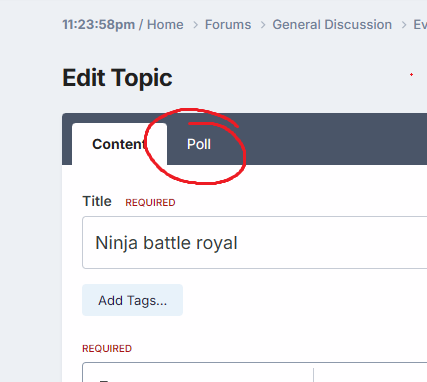Viewport: 427px width, 382px height.
Task: Click REQUIRED label beside Title
Action: coord(150,203)
